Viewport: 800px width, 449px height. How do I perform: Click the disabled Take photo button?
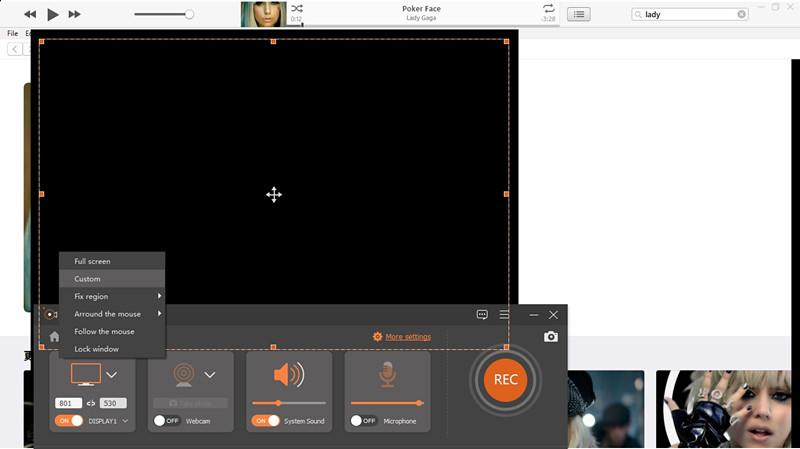(190, 403)
